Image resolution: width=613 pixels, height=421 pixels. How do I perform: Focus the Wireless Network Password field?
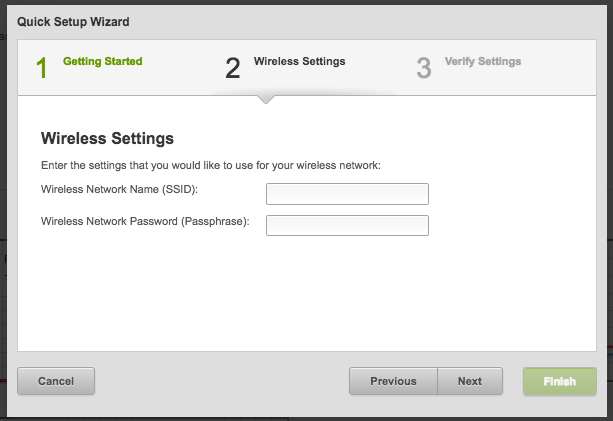coord(347,226)
